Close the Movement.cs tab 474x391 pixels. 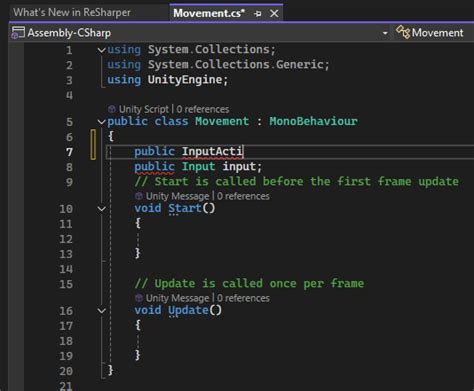[x=274, y=14]
